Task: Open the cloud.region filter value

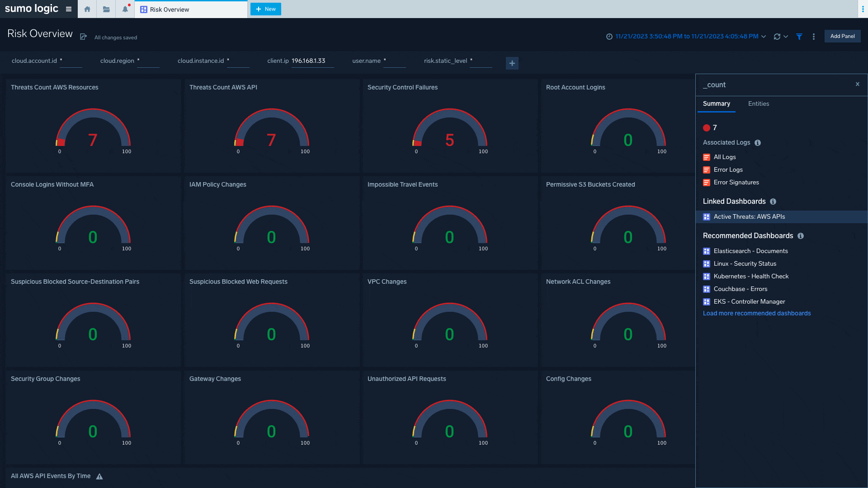Action: click(x=148, y=61)
